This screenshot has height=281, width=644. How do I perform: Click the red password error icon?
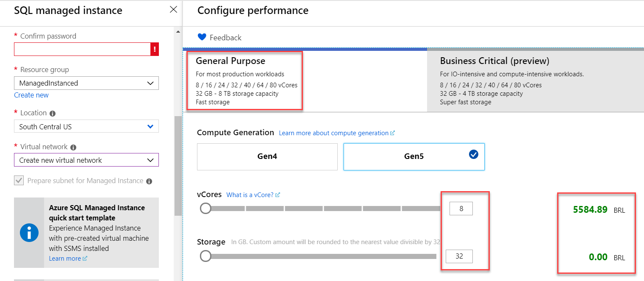(x=155, y=49)
